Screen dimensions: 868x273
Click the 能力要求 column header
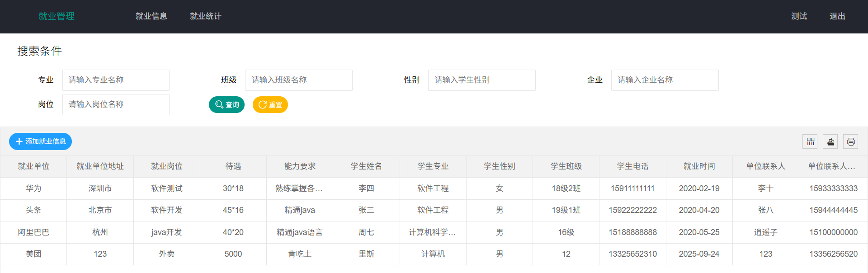click(x=300, y=166)
